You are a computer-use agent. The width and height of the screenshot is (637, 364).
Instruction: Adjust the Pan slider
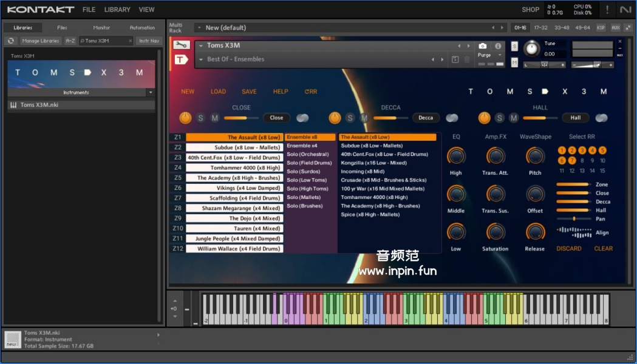(x=573, y=218)
